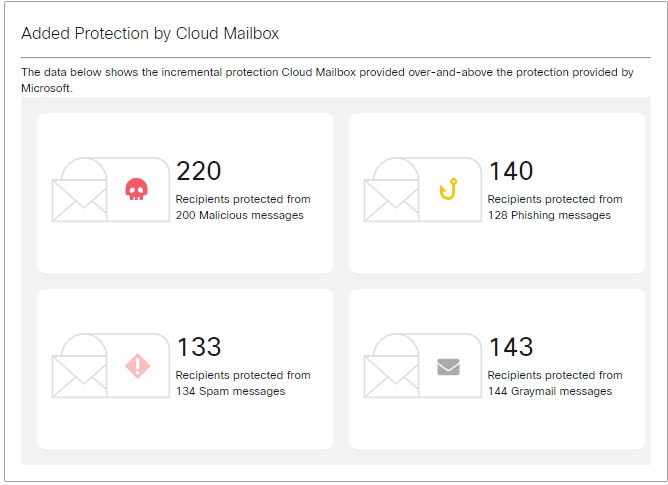Click the 134 Spam messages text

coord(230,391)
